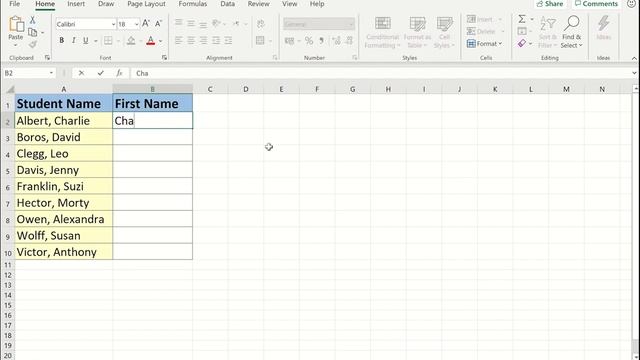Switch to the Data tab

click(x=227, y=4)
